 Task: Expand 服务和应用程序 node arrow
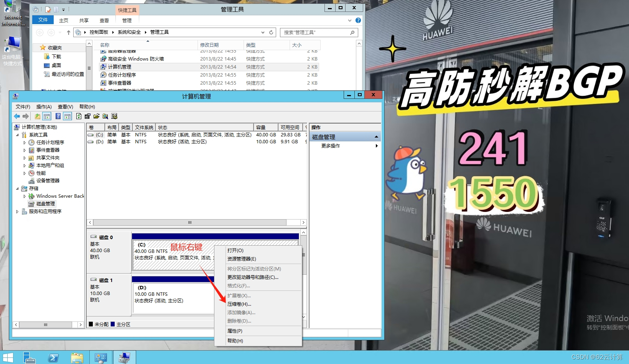[17, 212]
